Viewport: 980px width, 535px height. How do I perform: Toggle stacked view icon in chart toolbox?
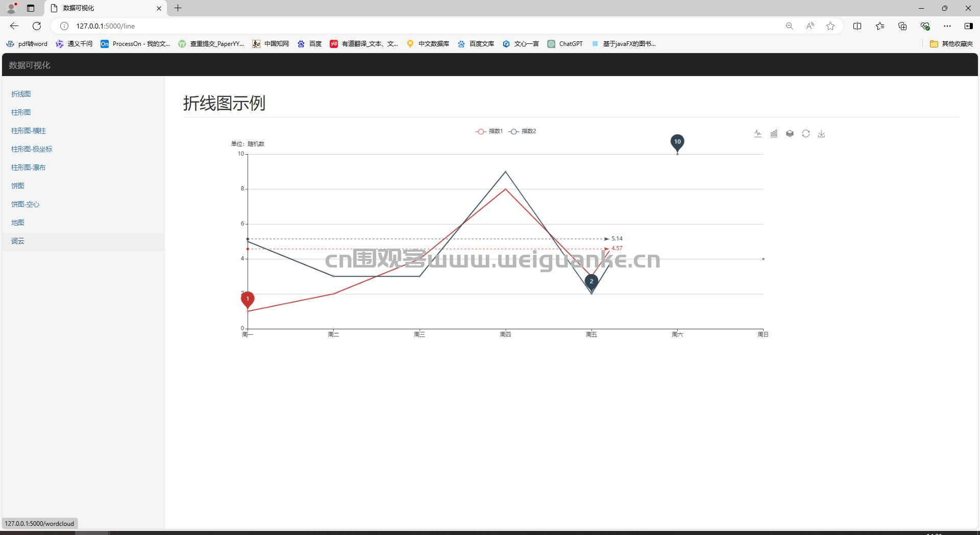pyautogui.click(x=790, y=133)
